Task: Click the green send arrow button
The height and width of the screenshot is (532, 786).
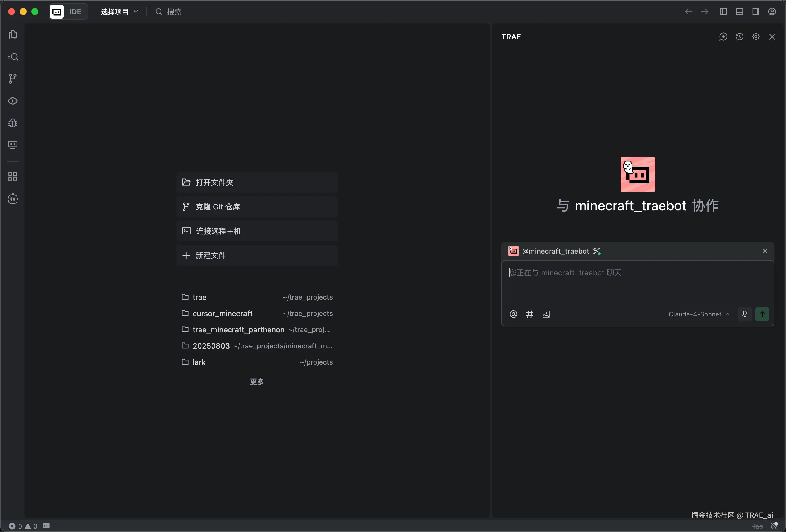Action: (762, 314)
